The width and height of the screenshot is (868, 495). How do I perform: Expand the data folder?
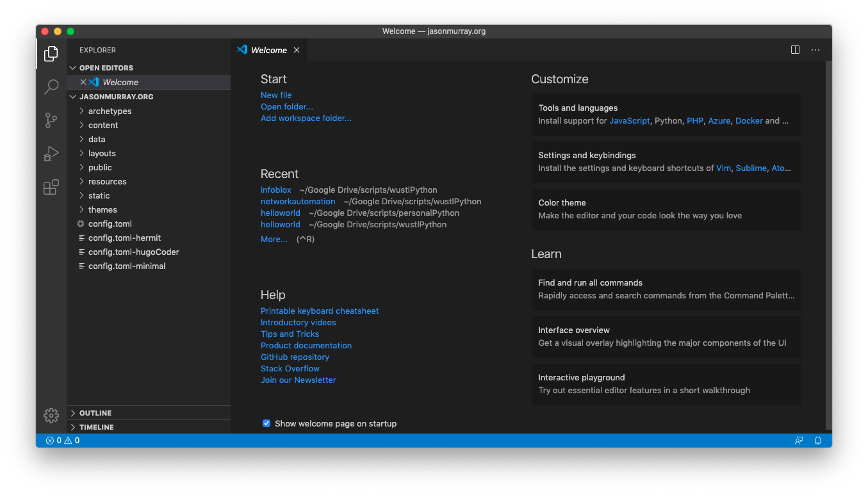point(149,139)
